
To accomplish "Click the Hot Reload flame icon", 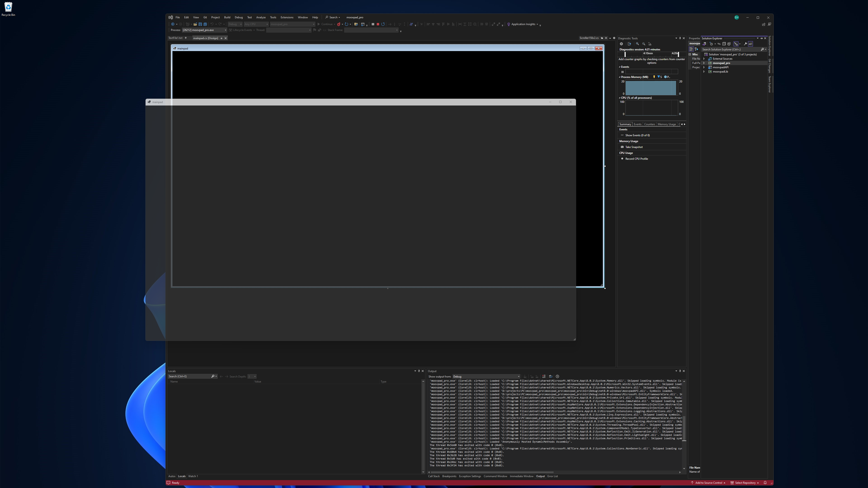I will point(339,24).
